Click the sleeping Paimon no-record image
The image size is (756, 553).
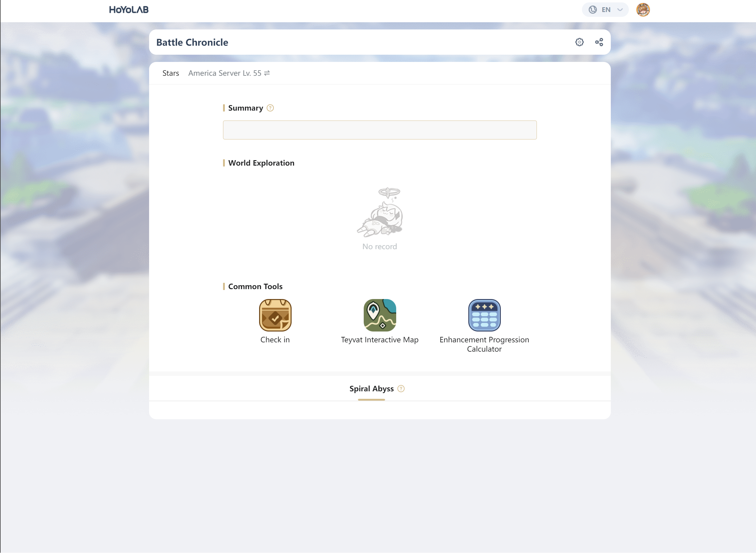click(x=380, y=212)
